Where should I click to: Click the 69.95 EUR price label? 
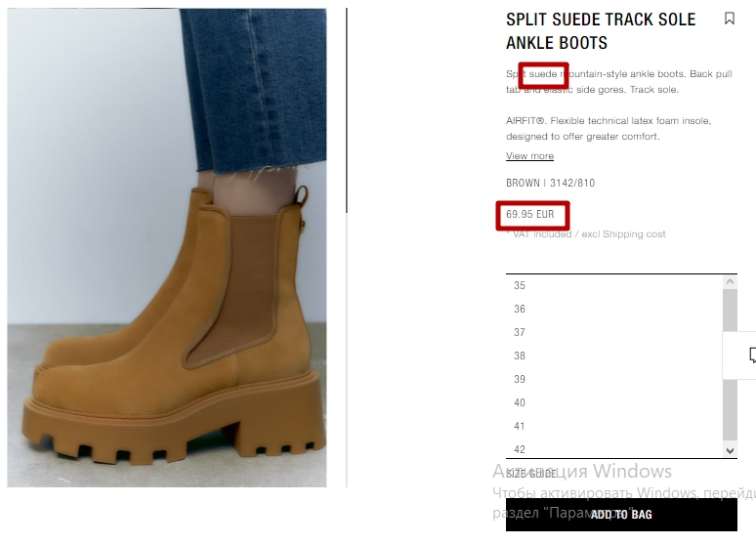(529, 214)
